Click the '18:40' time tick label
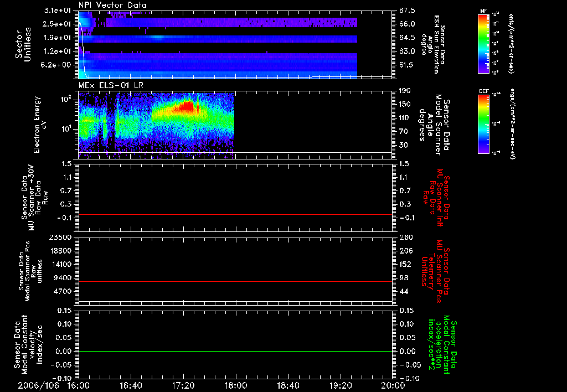The height and width of the screenshot is (392, 567). (x=288, y=385)
